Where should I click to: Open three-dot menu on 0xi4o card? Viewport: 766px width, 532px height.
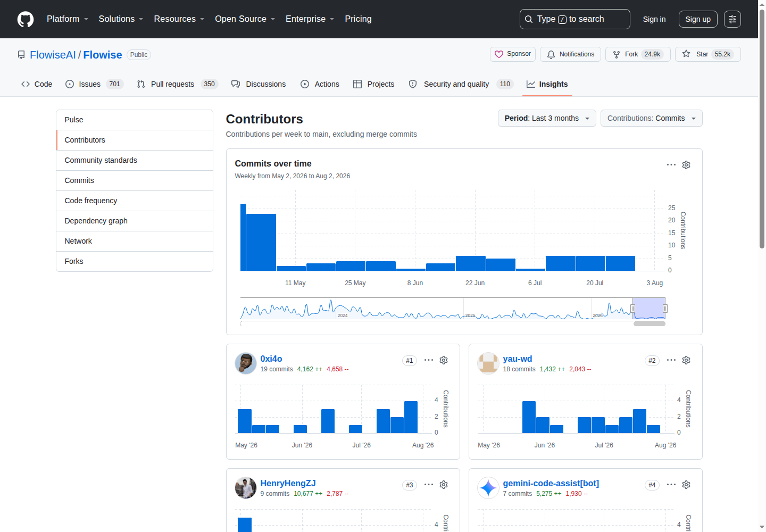pyautogui.click(x=429, y=360)
